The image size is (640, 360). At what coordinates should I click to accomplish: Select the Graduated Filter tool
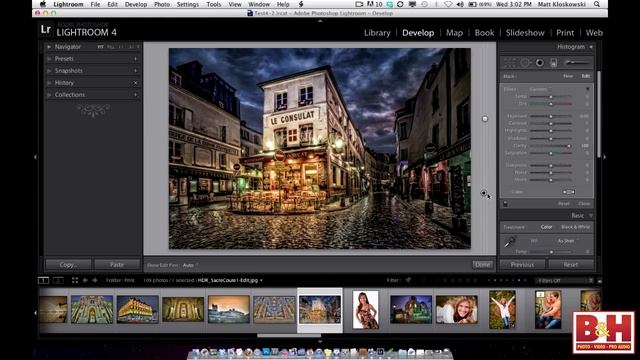[553, 63]
